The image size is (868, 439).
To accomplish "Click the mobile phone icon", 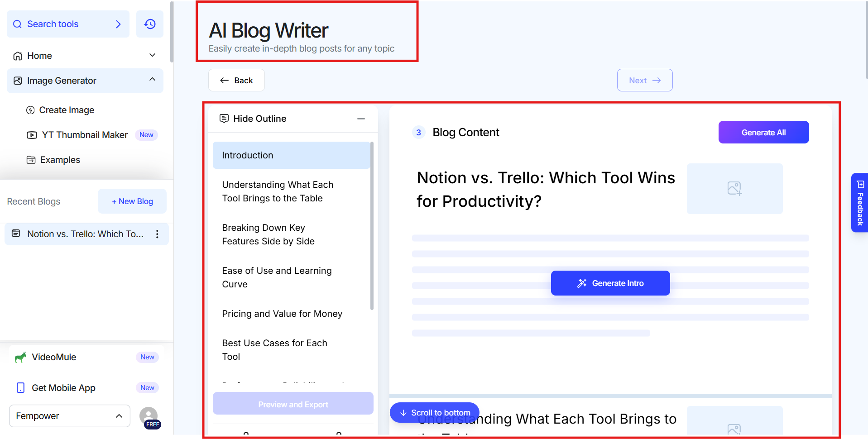I will pyautogui.click(x=20, y=388).
